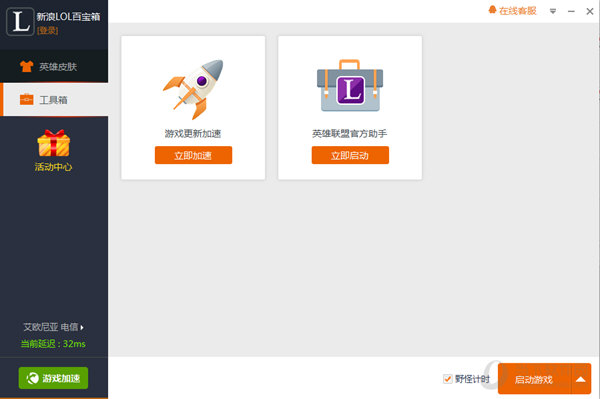
Task: Click the 活动中心 yellow label
Action: coord(54,167)
